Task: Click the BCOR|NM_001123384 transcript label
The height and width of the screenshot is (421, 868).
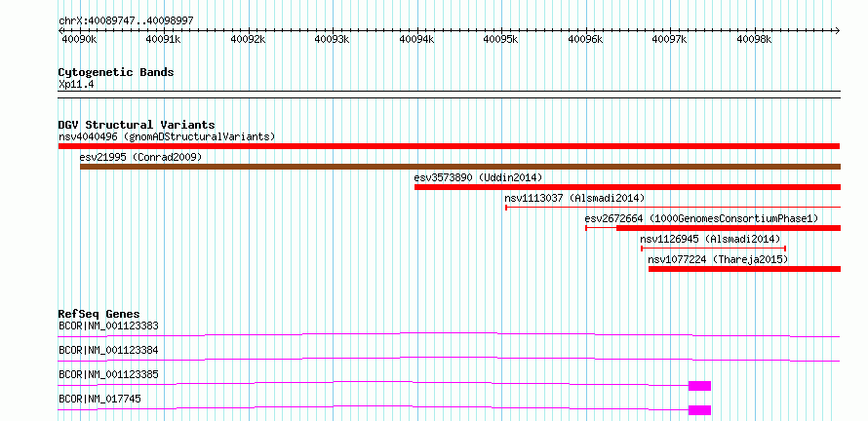Action: 108,350
